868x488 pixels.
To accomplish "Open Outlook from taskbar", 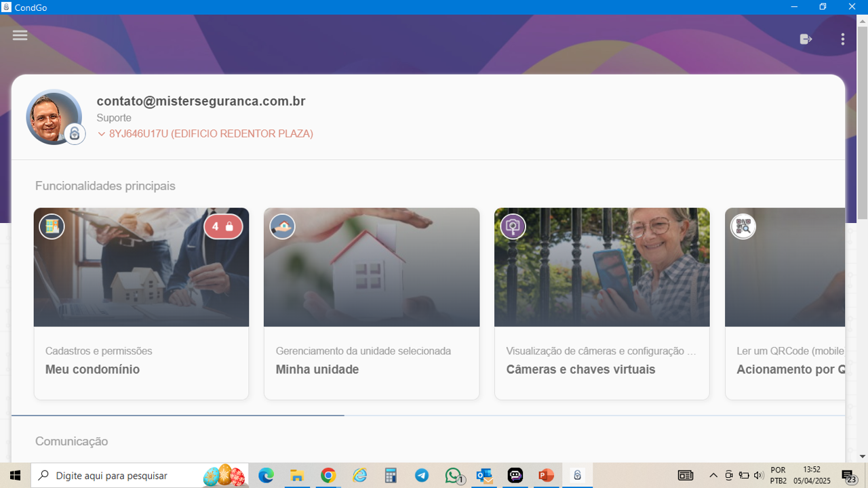I will click(484, 475).
